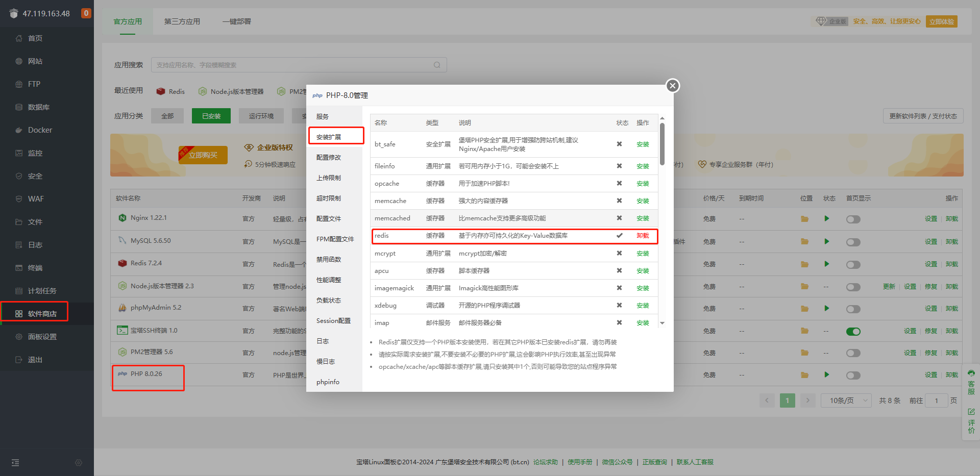Screen dimensions: 980x476
Task: Open the Nginx 1.22.1 folder icon
Action: [804, 219]
